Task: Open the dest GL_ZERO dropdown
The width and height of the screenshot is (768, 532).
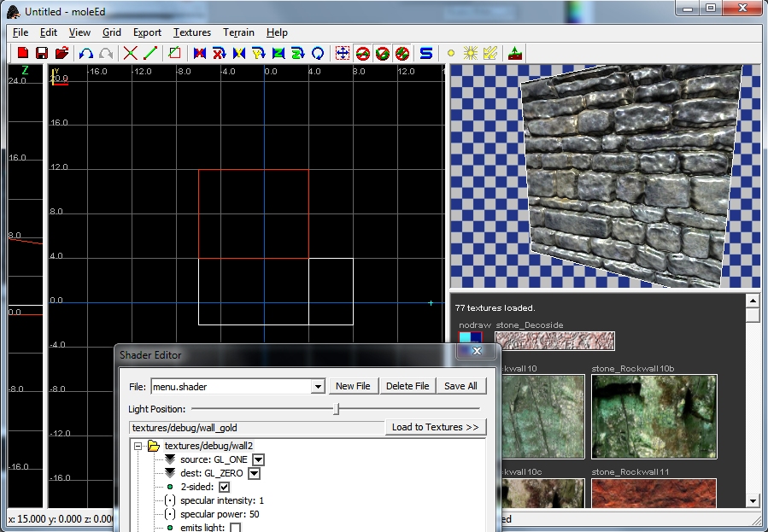Action: (254, 473)
